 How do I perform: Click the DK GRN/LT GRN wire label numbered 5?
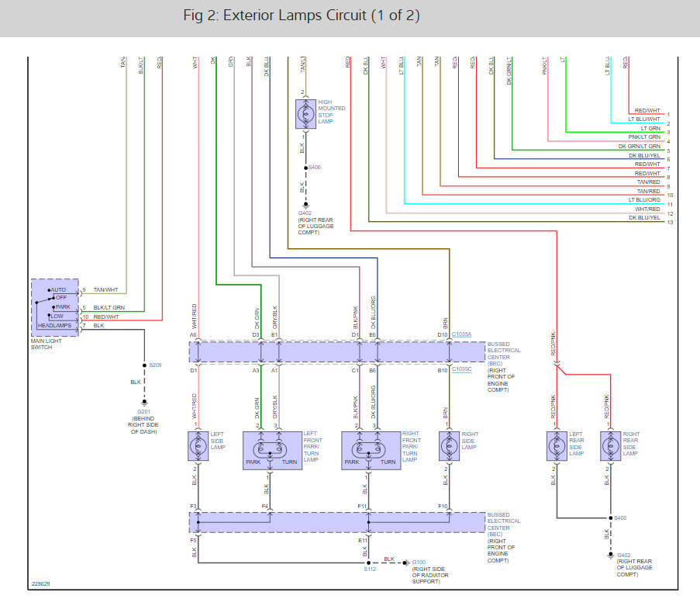(x=640, y=146)
